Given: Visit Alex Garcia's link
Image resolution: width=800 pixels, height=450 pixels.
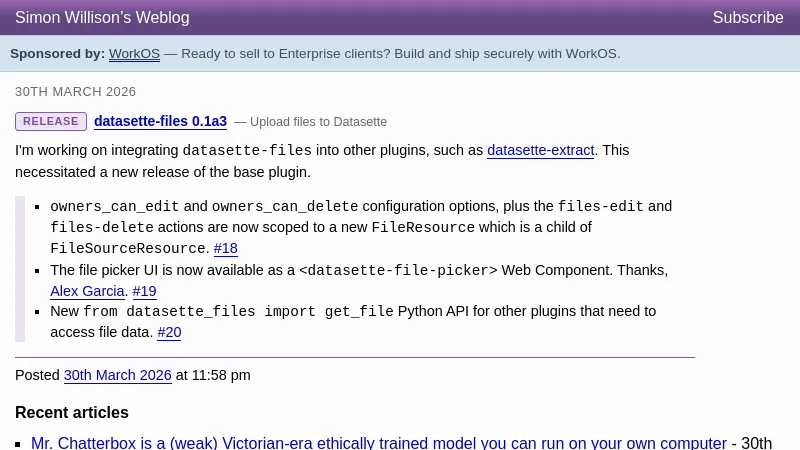Looking at the screenshot, I should 88,291.
